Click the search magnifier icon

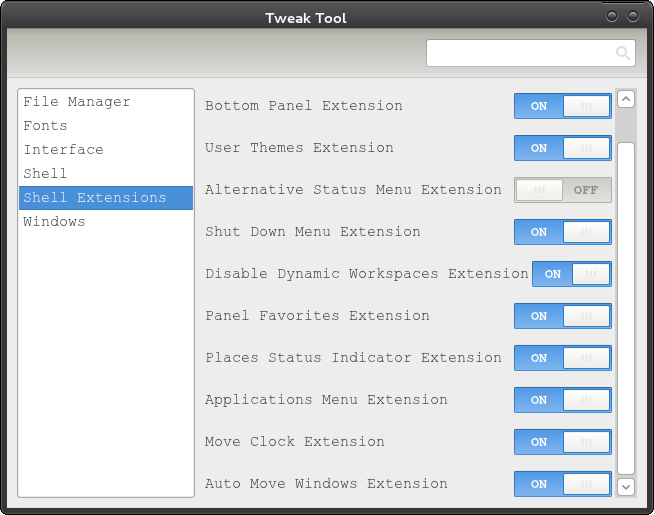click(622, 53)
